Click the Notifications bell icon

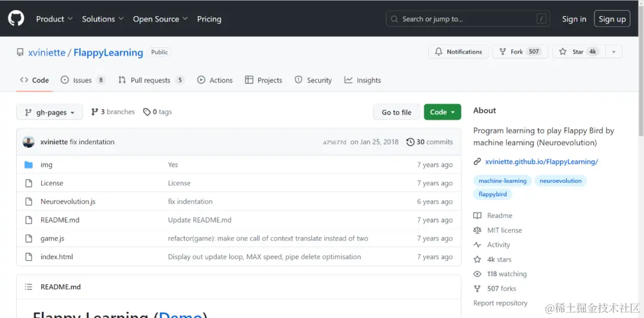439,52
